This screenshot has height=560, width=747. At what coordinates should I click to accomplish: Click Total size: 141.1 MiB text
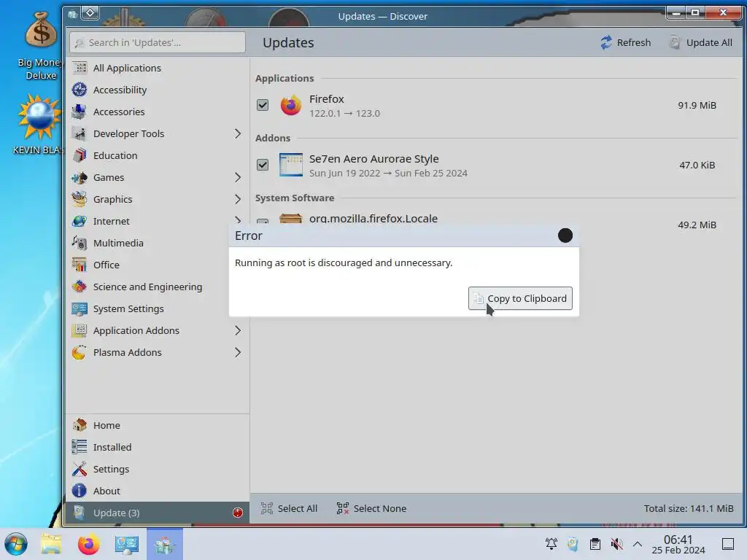coord(689,508)
